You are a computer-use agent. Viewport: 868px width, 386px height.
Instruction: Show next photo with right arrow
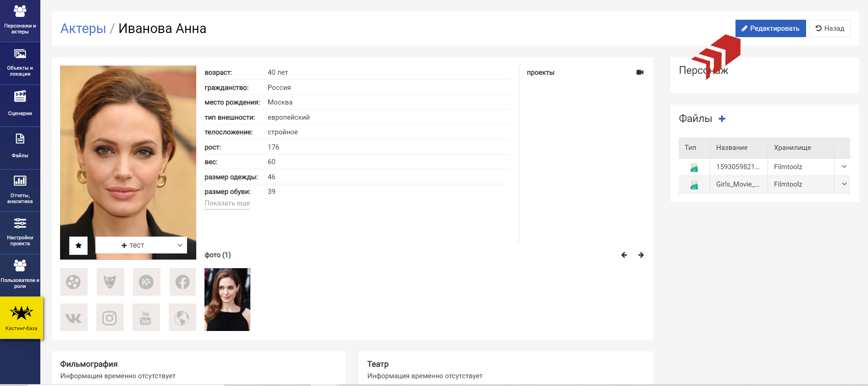click(641, 255)
